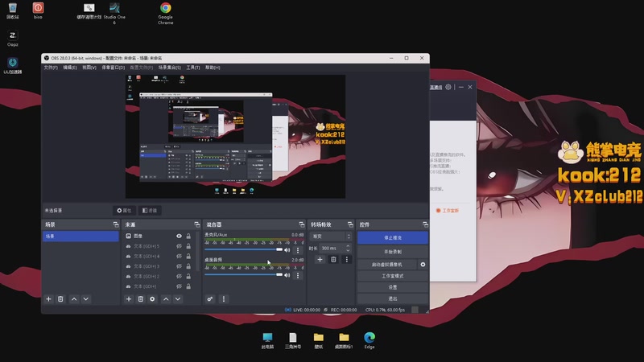This screenshot has width=644, height=362.
Task: Move scene up with the up arrow
Action: coord(74,299)
